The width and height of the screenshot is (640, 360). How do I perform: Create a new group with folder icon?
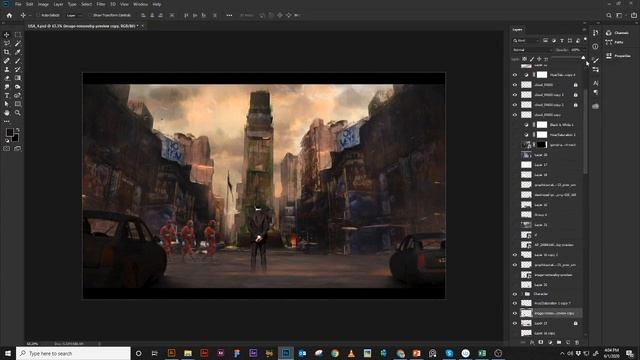click(x=559, y=342)
